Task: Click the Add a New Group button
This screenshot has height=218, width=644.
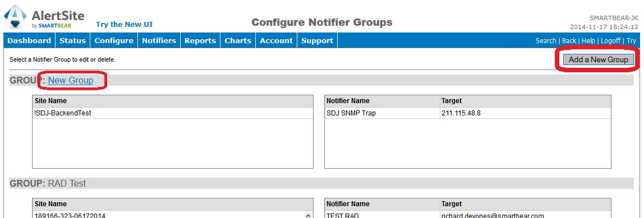Action: coord(599,59)
